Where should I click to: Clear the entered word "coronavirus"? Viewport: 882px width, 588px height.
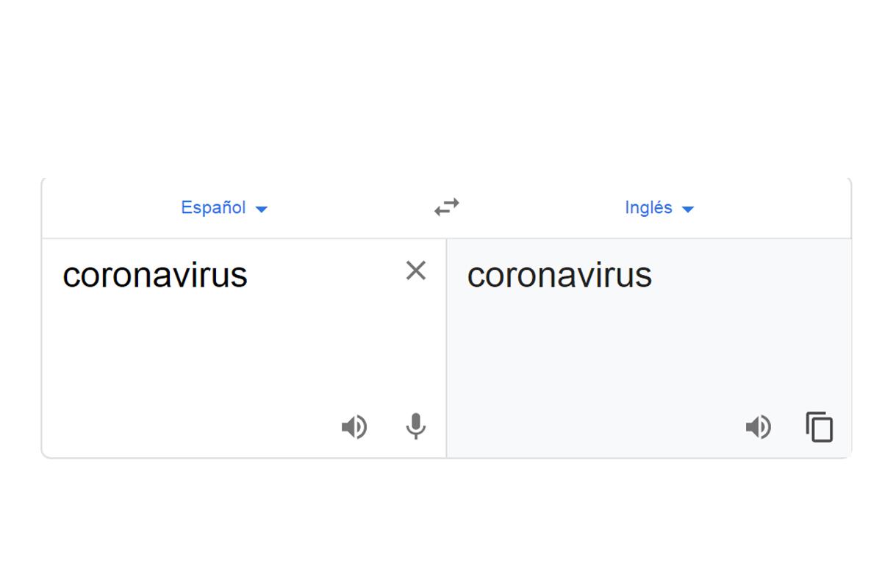click(416, 270)
